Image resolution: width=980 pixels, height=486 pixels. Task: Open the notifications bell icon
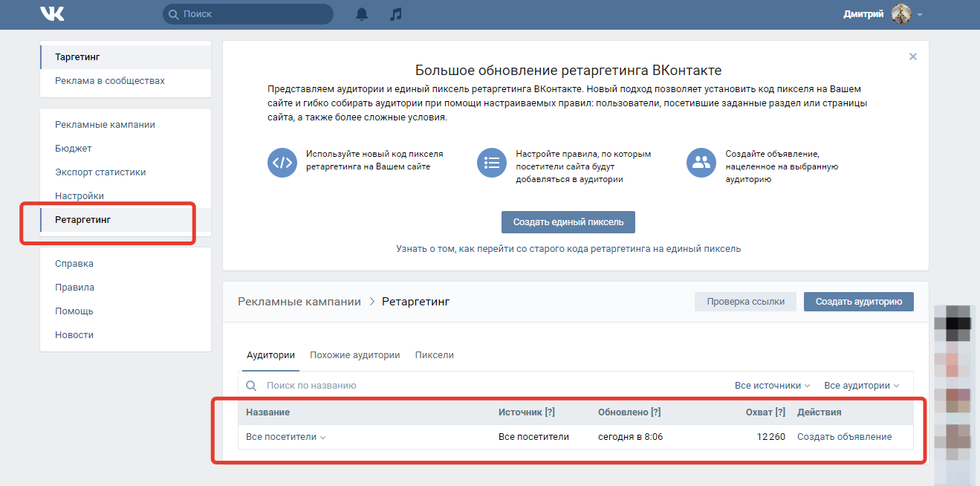pyautogui.click(x=362, y=14)
